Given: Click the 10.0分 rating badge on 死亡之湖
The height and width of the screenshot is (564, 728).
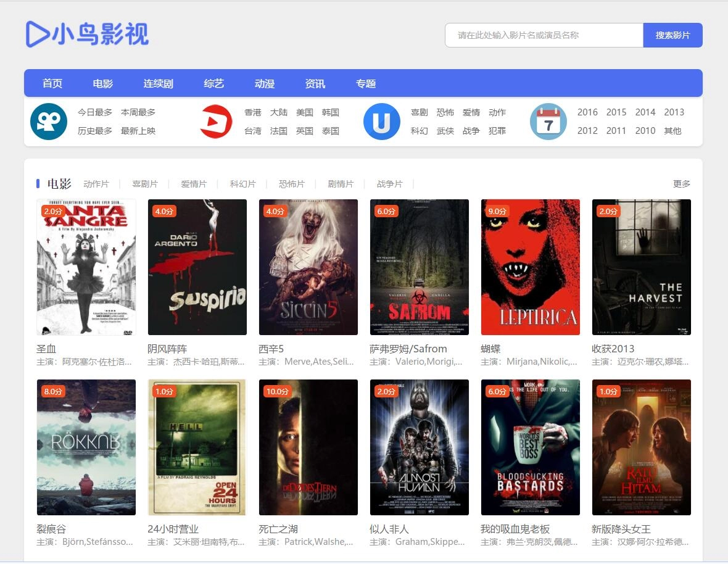Looking at the screenshot, I should (277, 392).
